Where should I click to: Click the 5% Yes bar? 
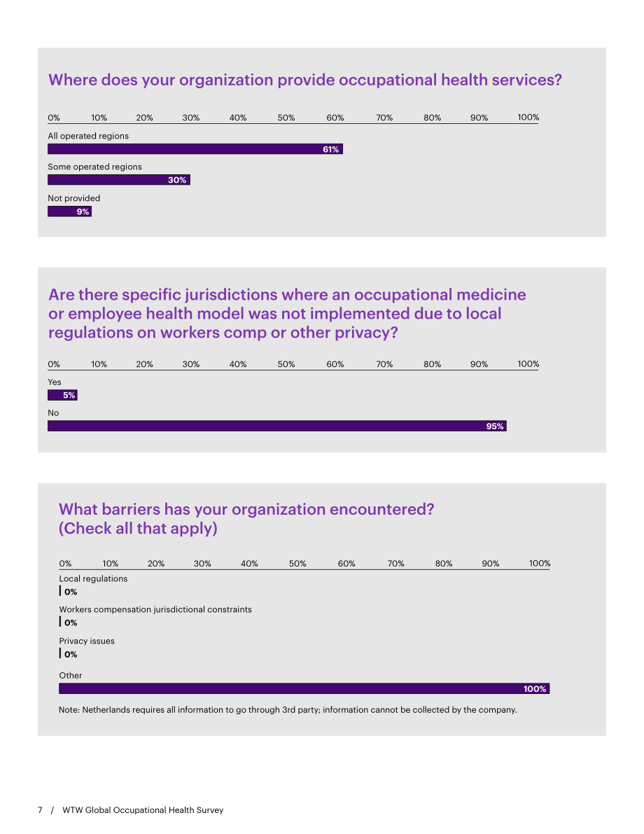coord(63,395)
